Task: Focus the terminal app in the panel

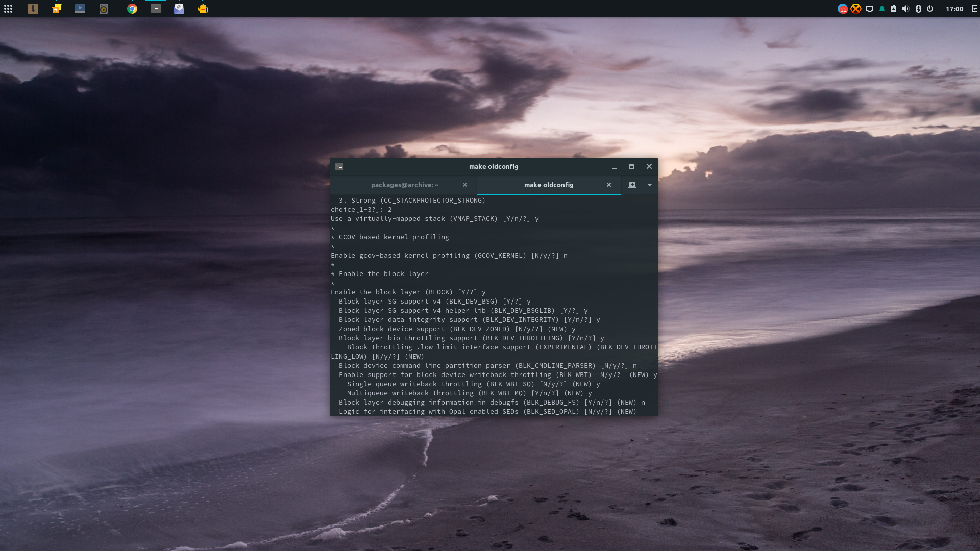Action: (x=156, y=9)
